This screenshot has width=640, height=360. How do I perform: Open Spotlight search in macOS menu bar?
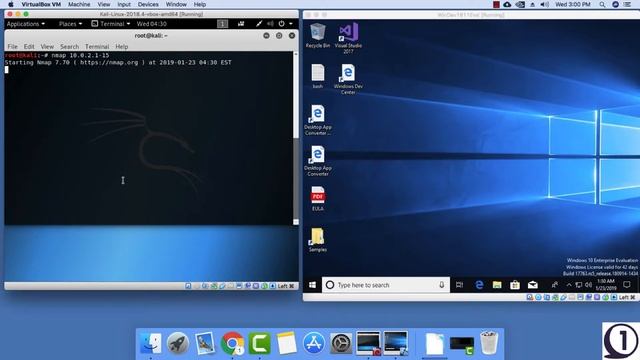coord(602,4)
